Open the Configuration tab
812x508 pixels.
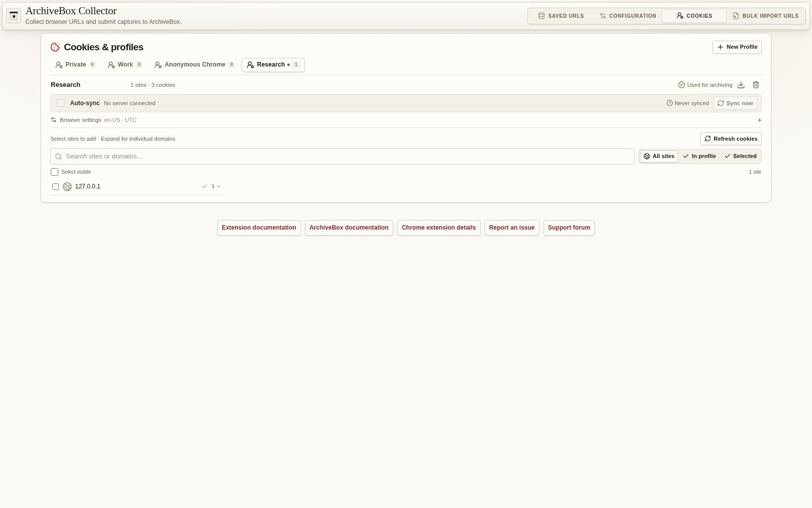click(x=628, y=16)
